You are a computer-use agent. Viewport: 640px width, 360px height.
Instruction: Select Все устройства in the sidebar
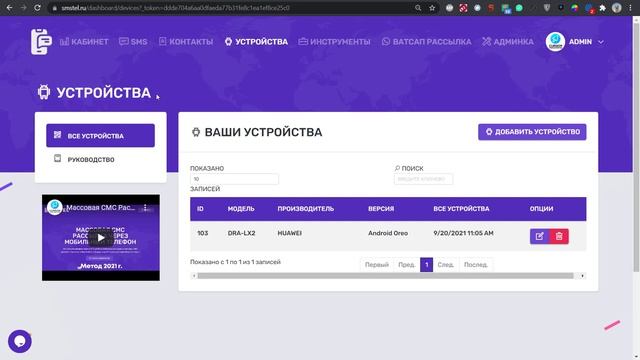100,136
